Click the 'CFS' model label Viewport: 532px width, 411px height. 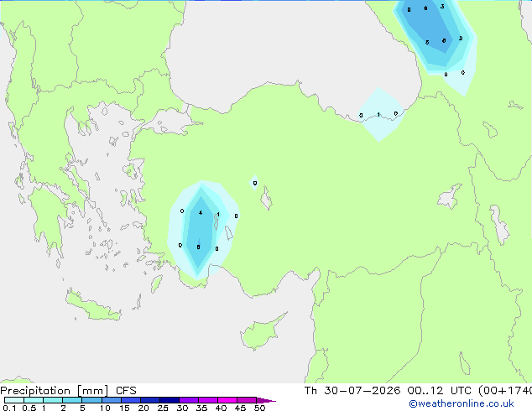click(126, 391)
